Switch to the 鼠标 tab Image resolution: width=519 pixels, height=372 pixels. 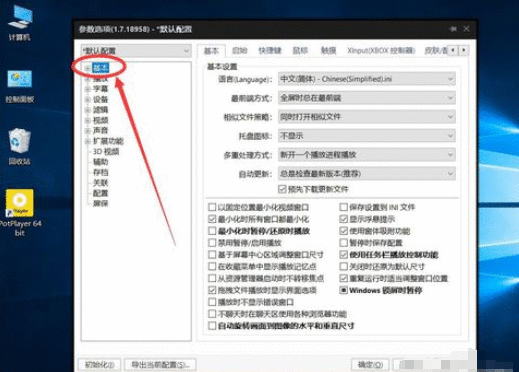pos(300,51)
